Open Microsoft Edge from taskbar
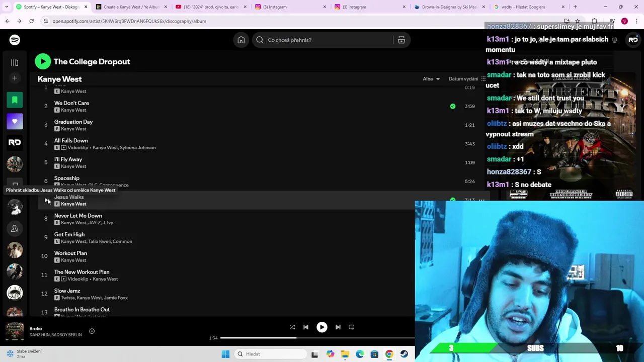 tap(360, 354)
